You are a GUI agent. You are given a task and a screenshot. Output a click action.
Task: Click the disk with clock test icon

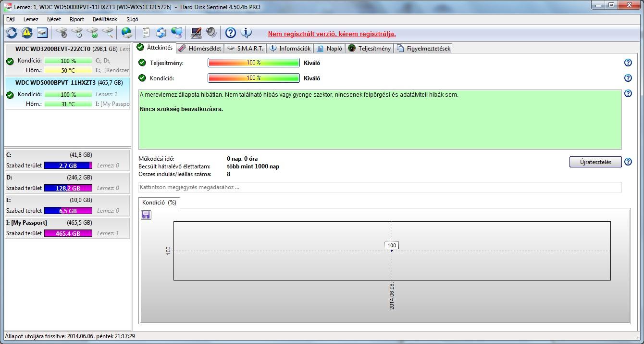[x=77, y=32]
